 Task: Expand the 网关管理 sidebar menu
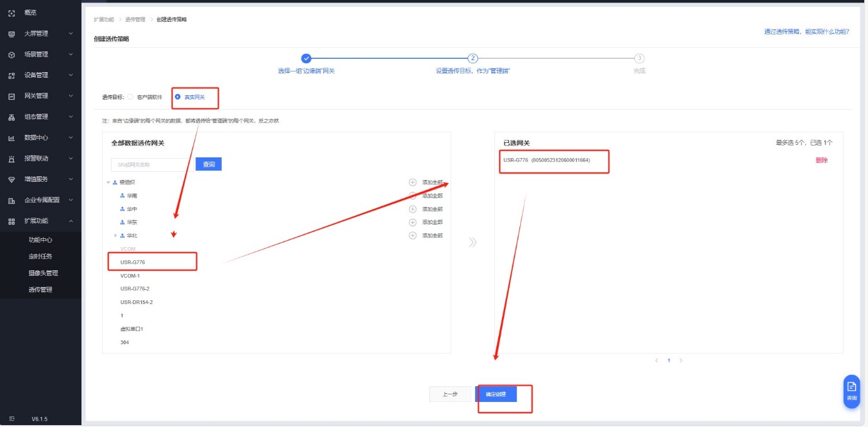(71, 96)
